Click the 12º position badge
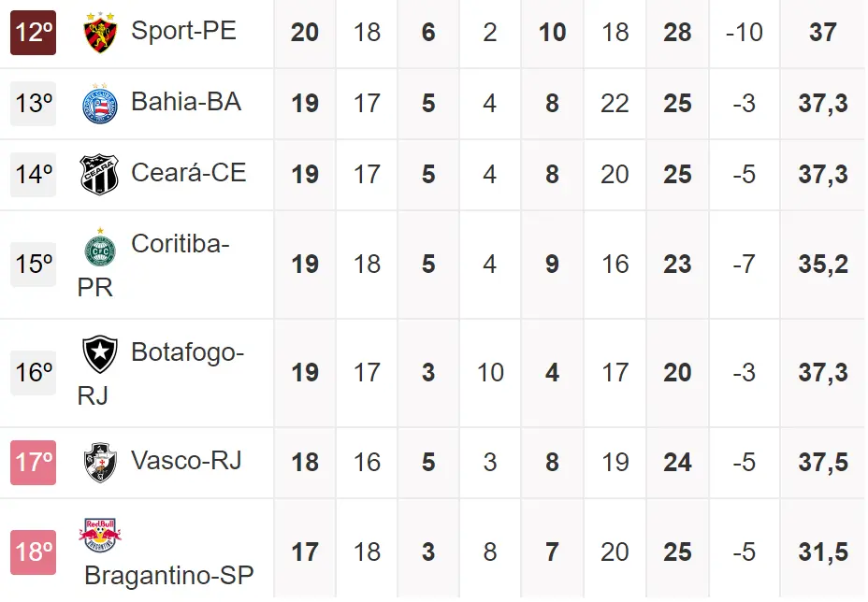Screen dimensions: 868x602 point(34,32)
